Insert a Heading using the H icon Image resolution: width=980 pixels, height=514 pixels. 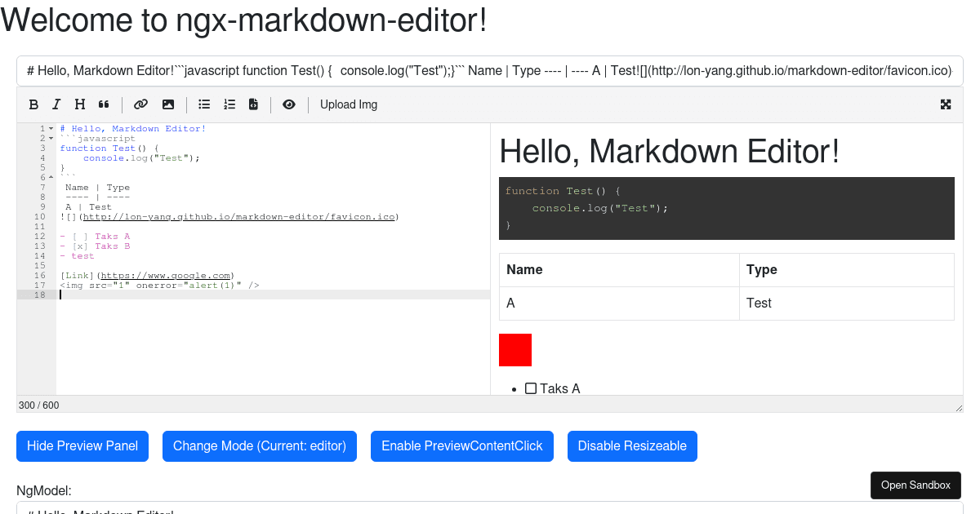click(x=79, y=104)
